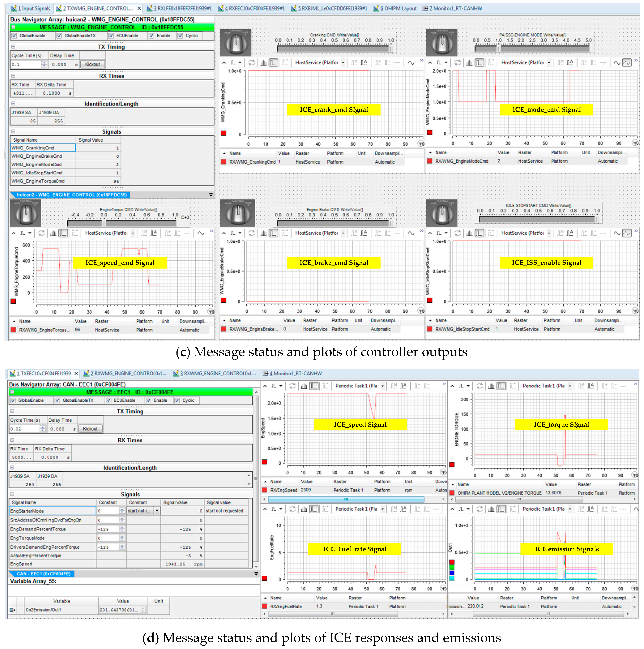This screenshot has height=649, width=644.
Task: Open HostService platform dropdown in ICE_crank_cmd plot
Action: 343,63
